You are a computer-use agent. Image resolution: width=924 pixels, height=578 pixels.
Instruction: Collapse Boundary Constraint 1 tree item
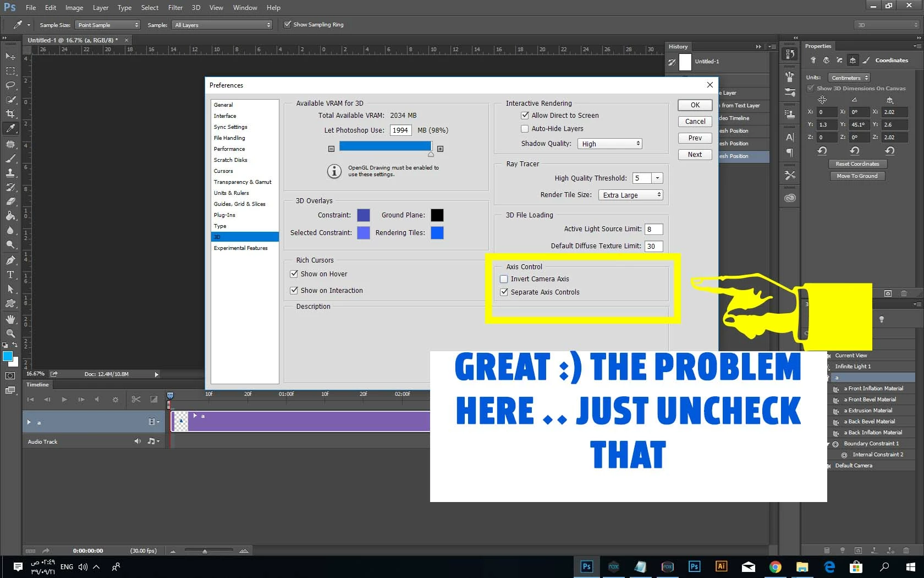[829, 444]
